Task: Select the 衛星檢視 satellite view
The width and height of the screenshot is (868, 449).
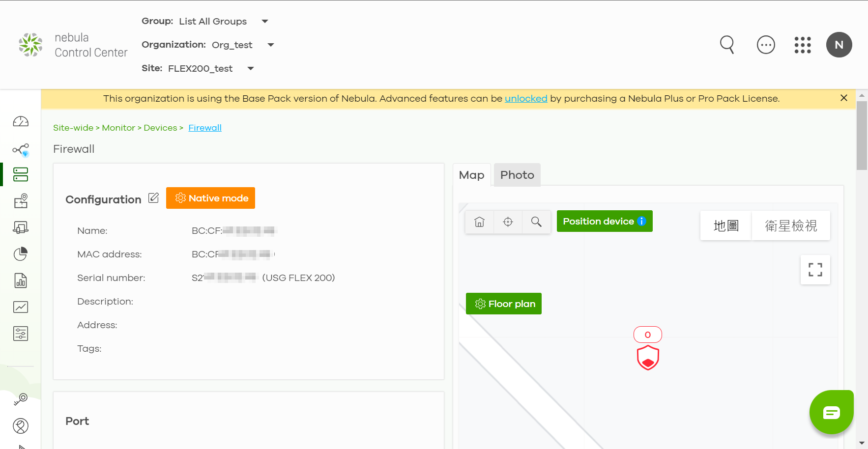Action: tap(791, 225)
